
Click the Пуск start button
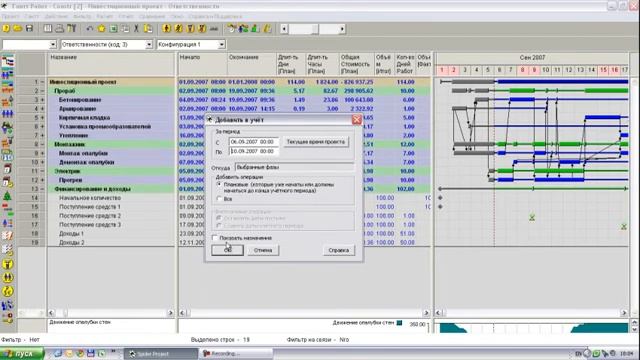[22, 353]
